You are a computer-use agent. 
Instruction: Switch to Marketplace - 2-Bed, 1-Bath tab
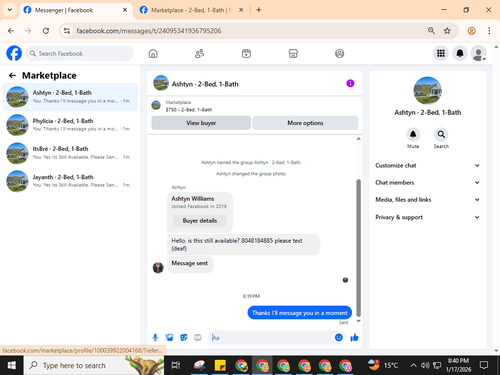click(x=192, y=10)
